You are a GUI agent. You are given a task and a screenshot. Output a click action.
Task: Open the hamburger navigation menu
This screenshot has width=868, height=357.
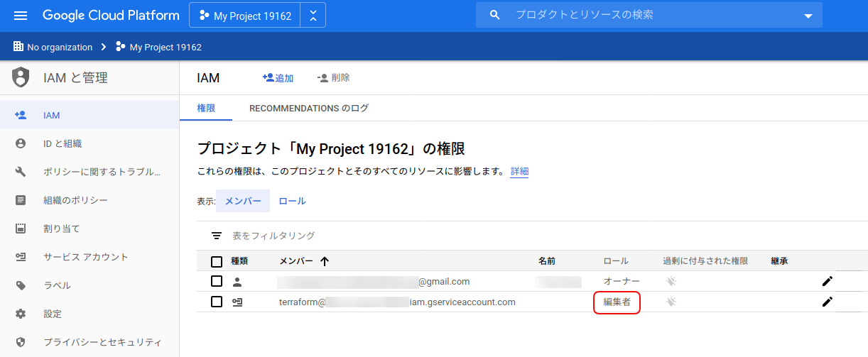tap(21, 16)
